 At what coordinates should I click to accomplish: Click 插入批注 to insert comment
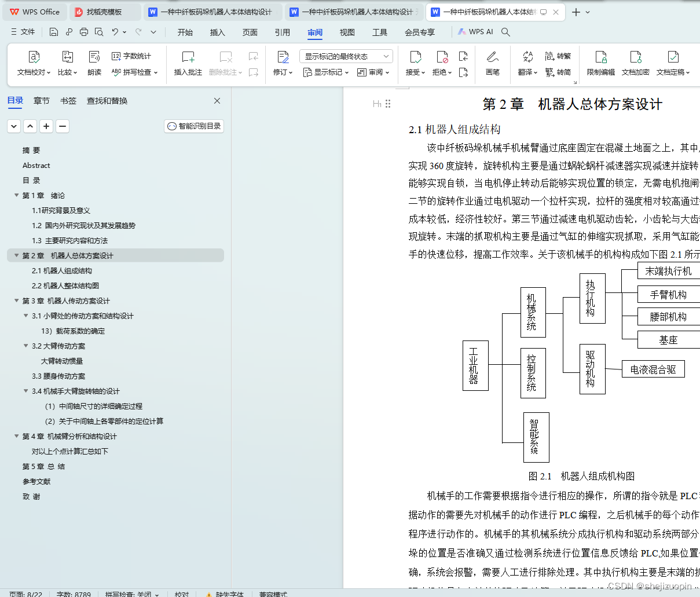pos(188,63)
